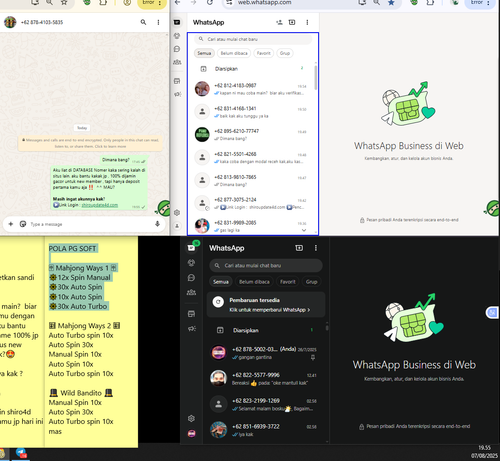Open three-dot menu in dark WhatsApp header
Screen dimensions: 500x461
pyautogui.click(x=316, y=248)
